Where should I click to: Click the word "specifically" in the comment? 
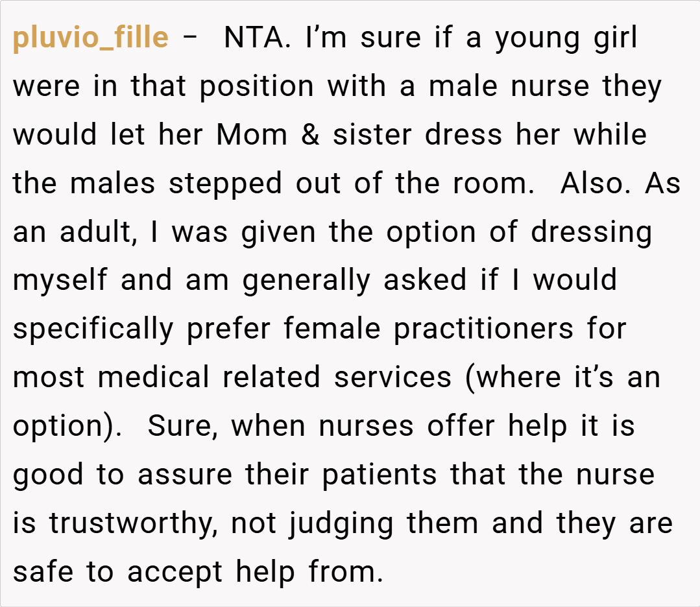93,330
